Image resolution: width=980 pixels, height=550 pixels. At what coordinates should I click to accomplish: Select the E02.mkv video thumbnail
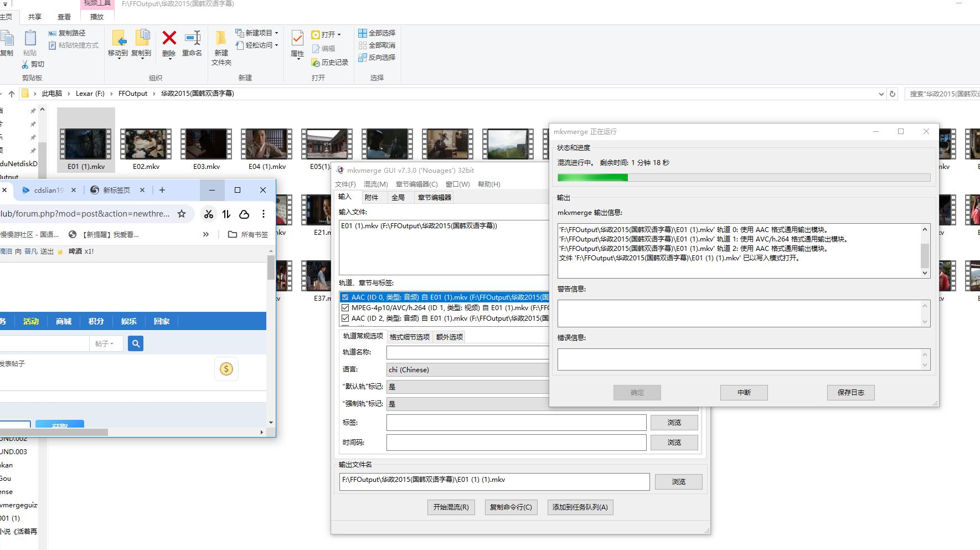(x=146, y=144)
